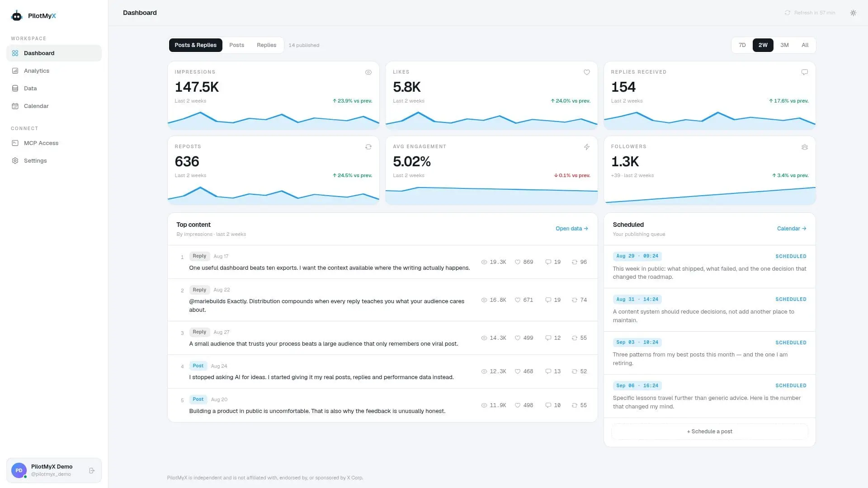Open the scheduled post dated Aug 31 · 14:24
Screen dimensions: 868x488
709,310
